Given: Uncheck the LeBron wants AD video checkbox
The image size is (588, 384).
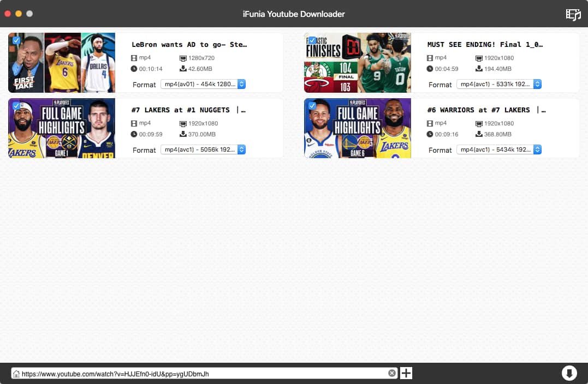Looking at the screenshot, I should [16, 40].
